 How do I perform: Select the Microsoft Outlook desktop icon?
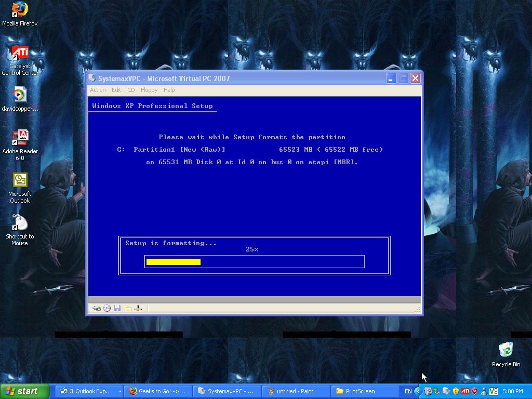tap(20, 188)
